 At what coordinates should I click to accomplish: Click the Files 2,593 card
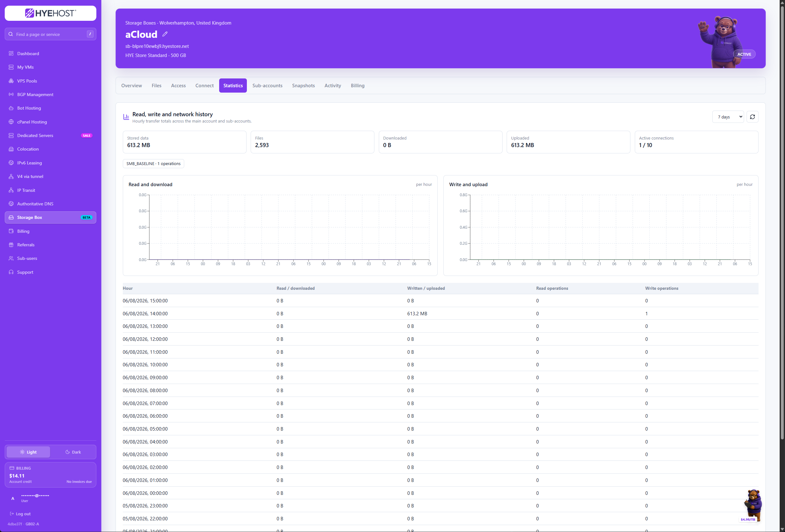click(312, 142)
